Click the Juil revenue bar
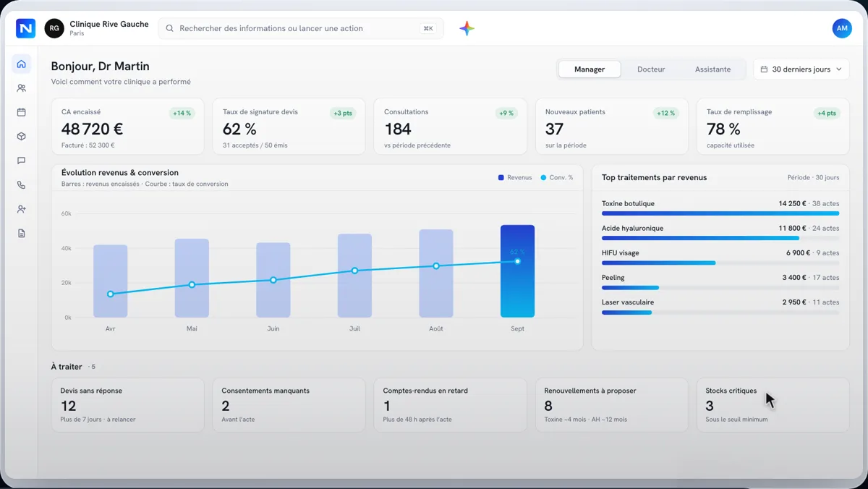 (354, 276)
